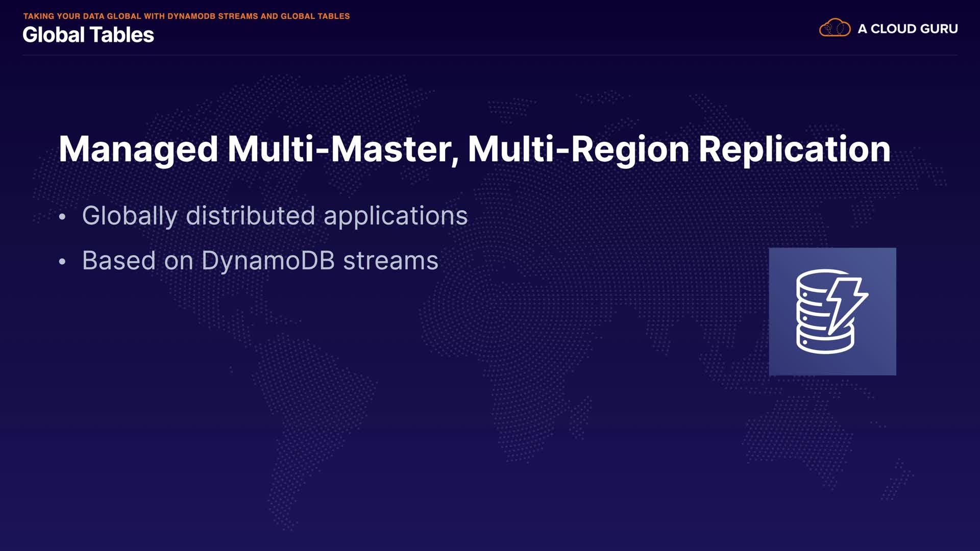The width and height of the screenshot is (980, 551).
Task: Click the word Multi-Region in the headline
Action: click(x=578, y=149)
